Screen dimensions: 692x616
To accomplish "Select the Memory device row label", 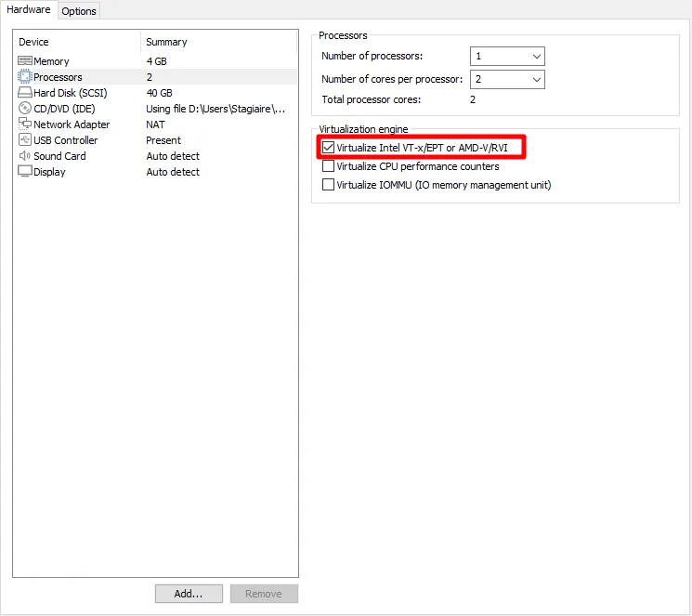I will click(51, 61).
